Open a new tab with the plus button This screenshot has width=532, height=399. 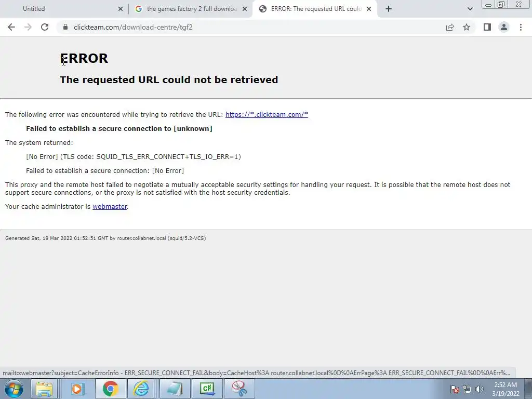pyautogui.click(x=389, y=9)
